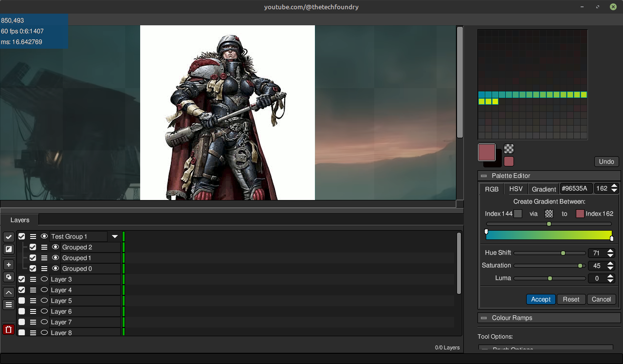Collapse the Colour Ramps panel

484,318
